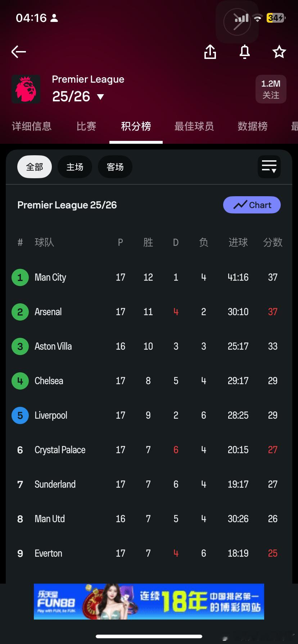Open the 数据榜 tab

[252, 126]
